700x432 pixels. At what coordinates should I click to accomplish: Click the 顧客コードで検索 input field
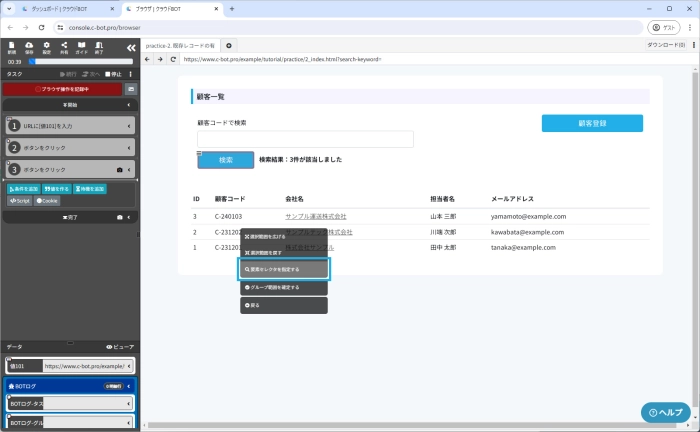pyautogui.click(x=305, y=139)
